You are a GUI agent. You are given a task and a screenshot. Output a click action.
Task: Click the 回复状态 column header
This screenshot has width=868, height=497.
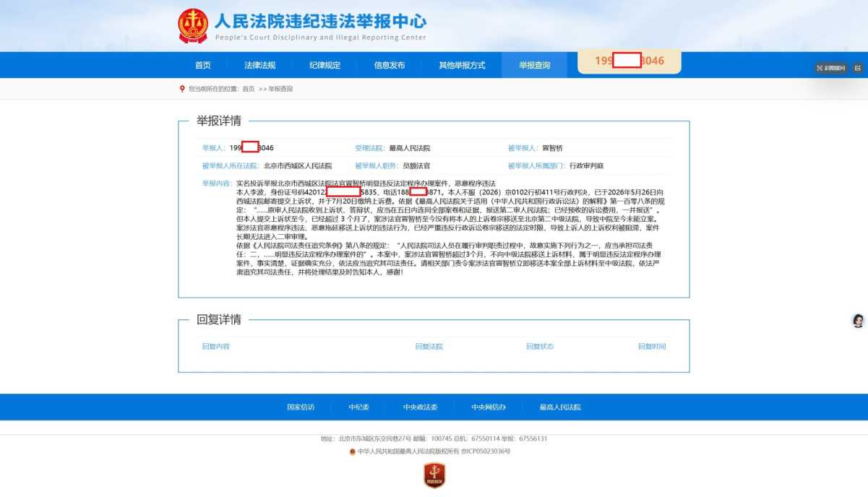click(540, 347)
